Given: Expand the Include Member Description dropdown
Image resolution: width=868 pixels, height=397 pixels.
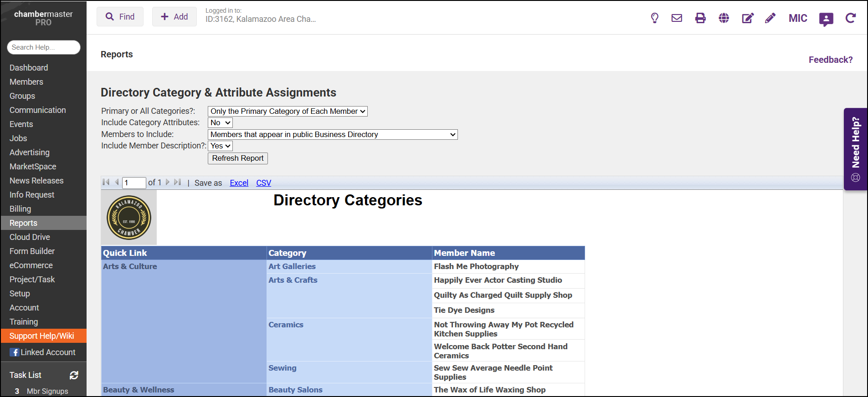Looking at the screenshot, I should [221, 146].
